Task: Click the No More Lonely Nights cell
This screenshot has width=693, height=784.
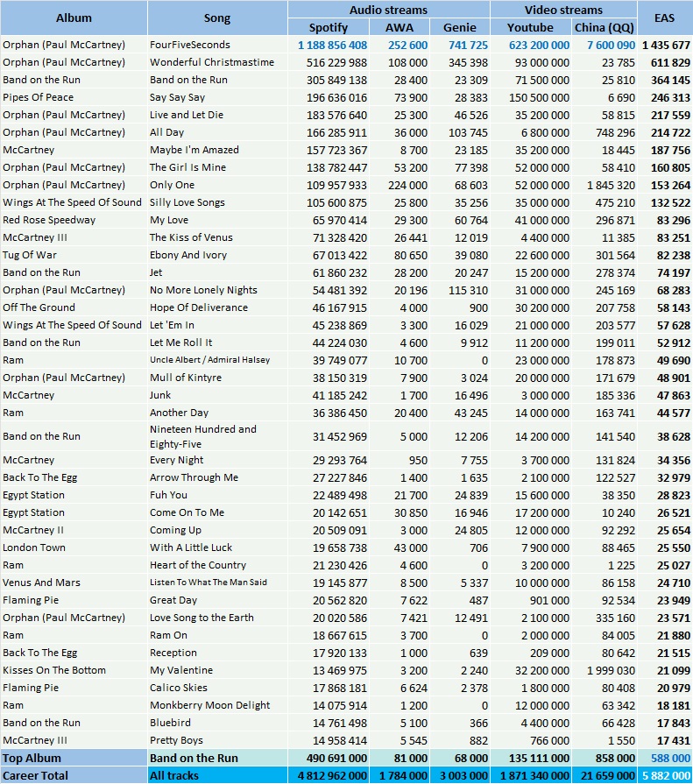Action: (217, 289)
